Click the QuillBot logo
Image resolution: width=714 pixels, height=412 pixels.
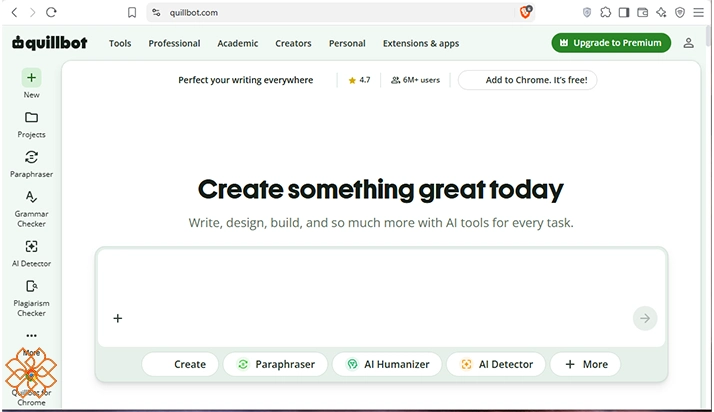coord(50,43)
